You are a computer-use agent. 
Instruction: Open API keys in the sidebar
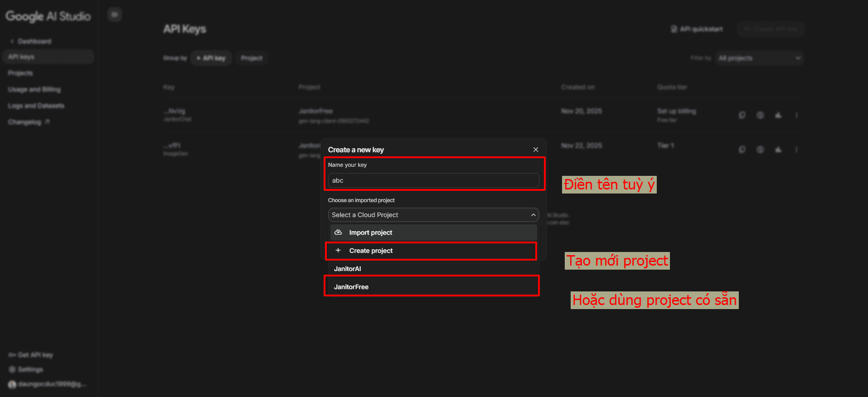coord(48,57)
